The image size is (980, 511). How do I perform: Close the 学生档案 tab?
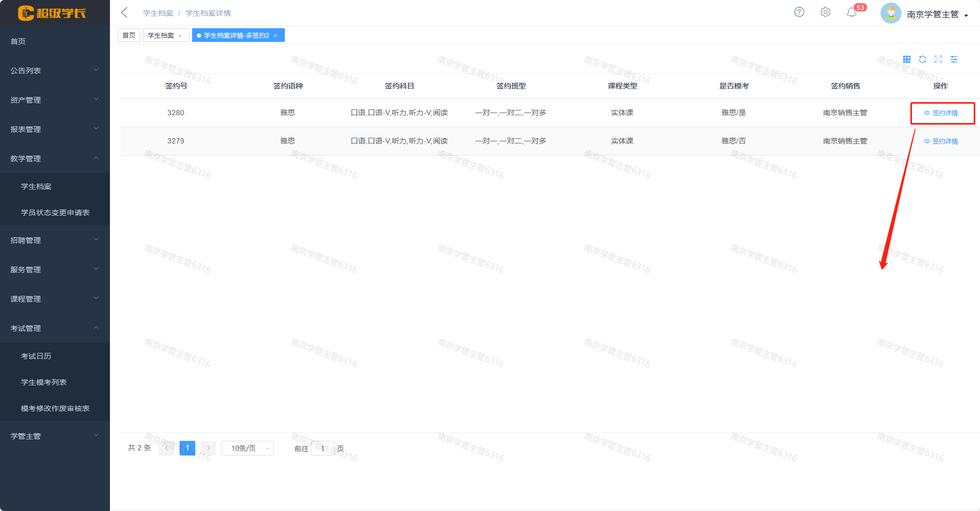pyautogui.click(x=180, y=36)
